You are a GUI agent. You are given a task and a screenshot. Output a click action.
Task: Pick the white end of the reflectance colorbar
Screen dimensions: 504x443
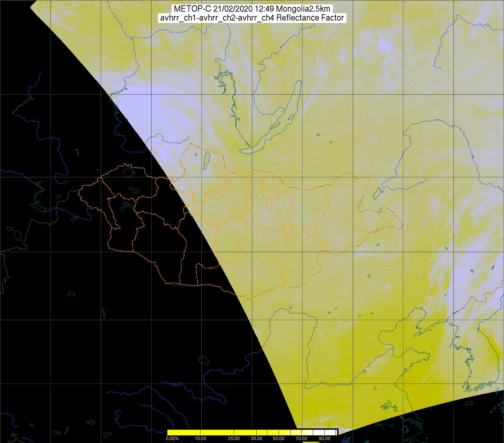[331, 432]
